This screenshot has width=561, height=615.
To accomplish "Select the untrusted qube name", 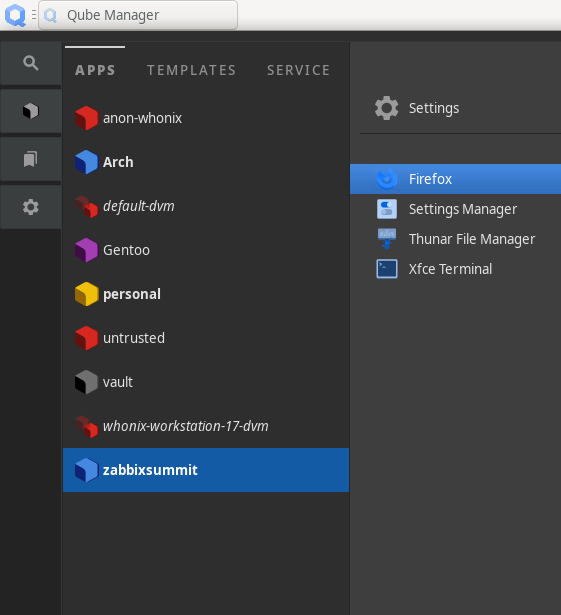I will 134,338.
